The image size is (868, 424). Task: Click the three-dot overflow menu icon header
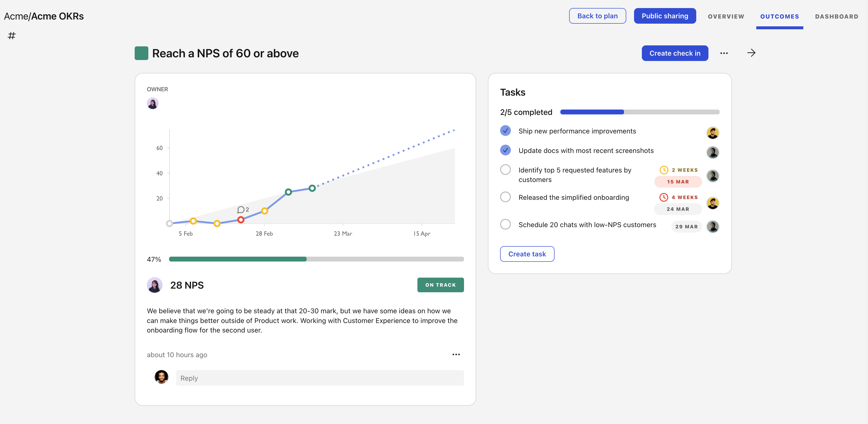tap(724, 53)
